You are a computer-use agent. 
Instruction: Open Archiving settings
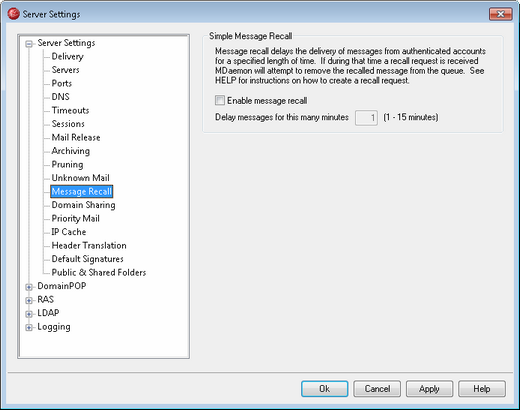click(71, 151)
